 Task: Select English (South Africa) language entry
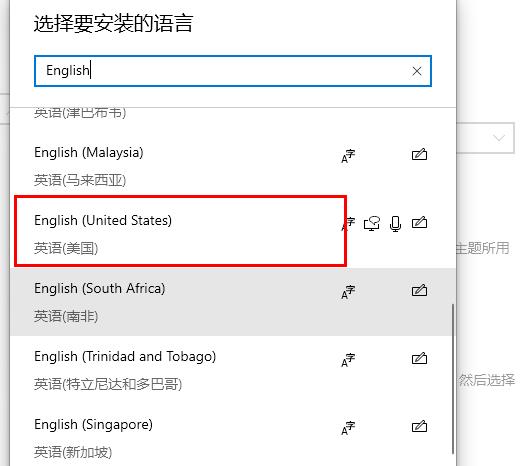pyautogui.click(x=233, y=302)
